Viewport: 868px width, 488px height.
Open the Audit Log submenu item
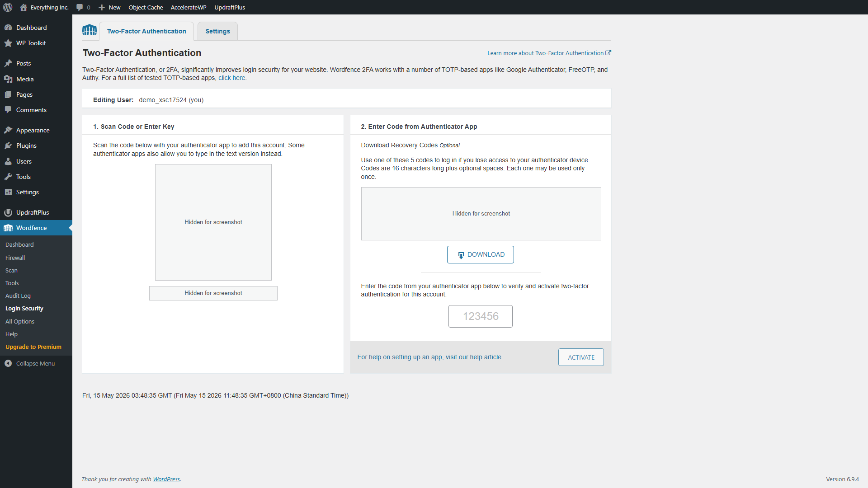coord(18,296)
